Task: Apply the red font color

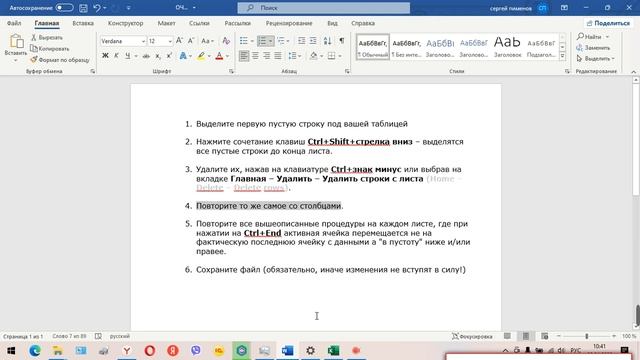Action: pos(219,56)
